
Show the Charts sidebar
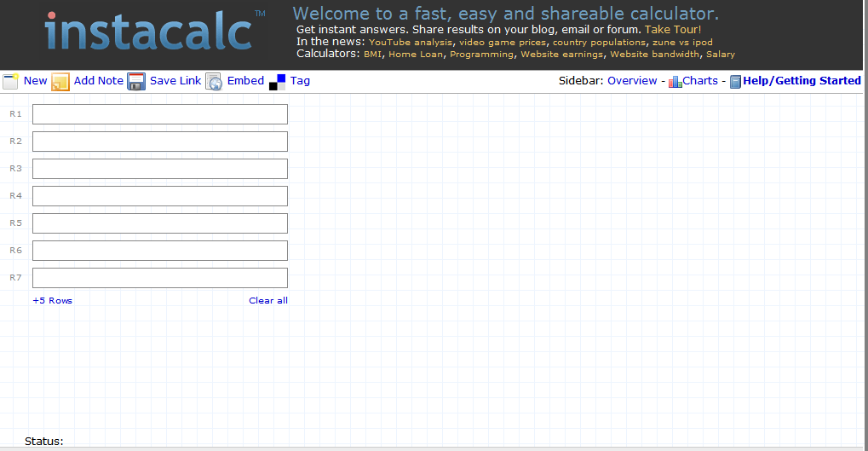(x=700, y=81)
